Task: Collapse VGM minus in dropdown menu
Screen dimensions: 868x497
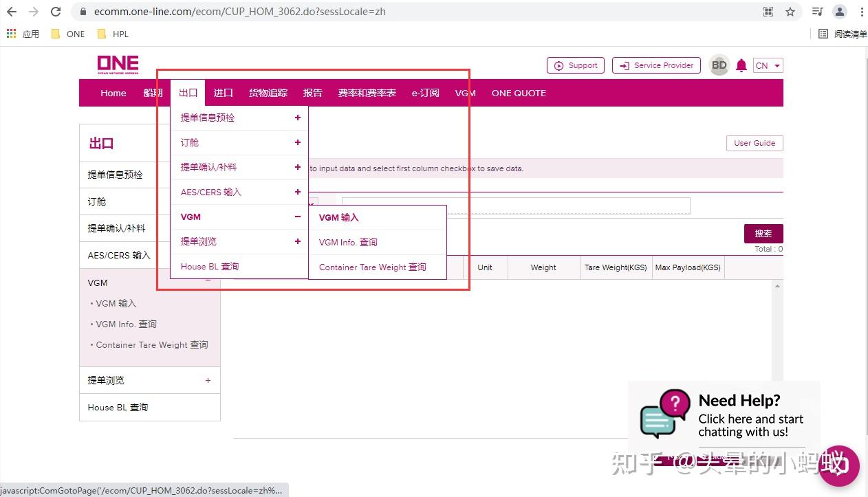Action: pos(298,217)
